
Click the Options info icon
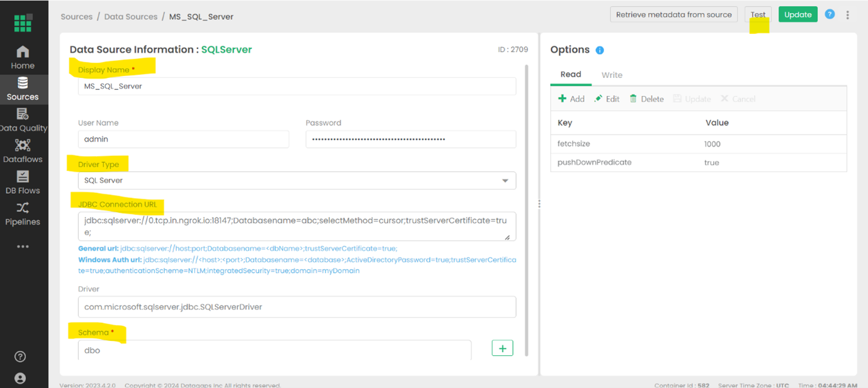(x=600, y=50)
